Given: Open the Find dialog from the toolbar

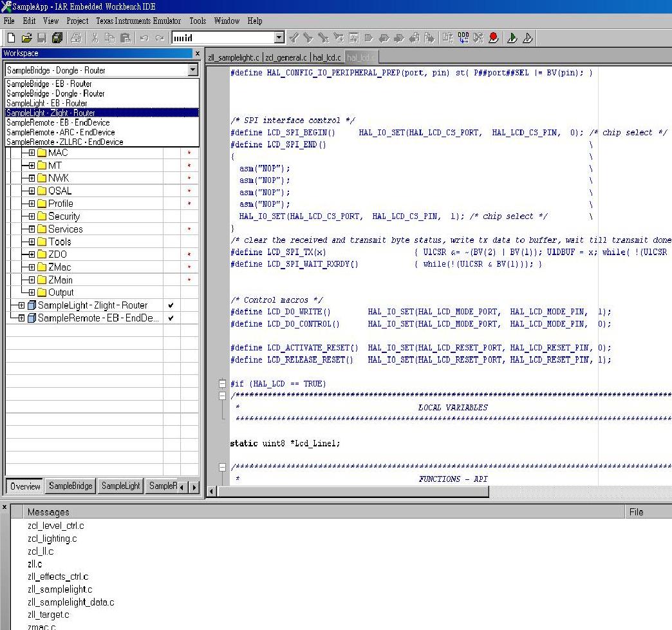Looking at the screenshot, I should [324, 38].
